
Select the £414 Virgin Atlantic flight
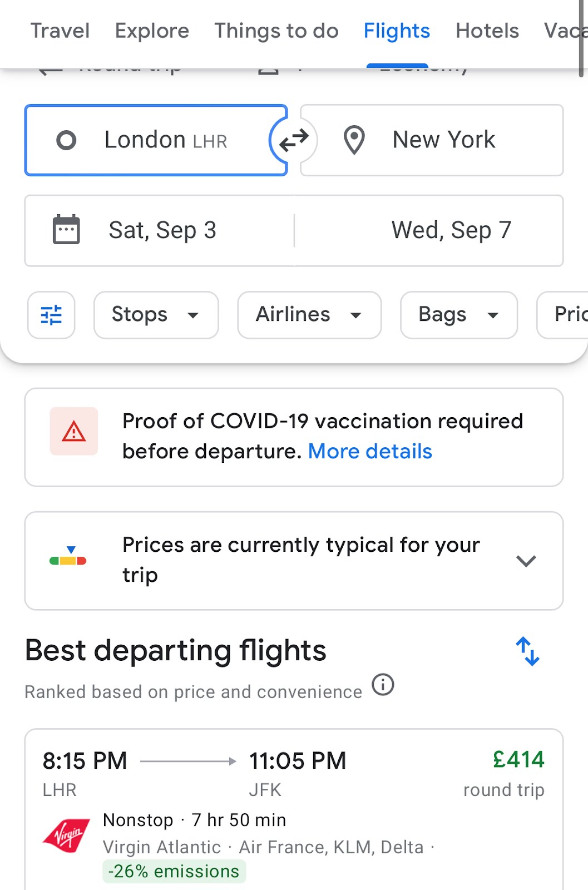click(x=294, y=809)
